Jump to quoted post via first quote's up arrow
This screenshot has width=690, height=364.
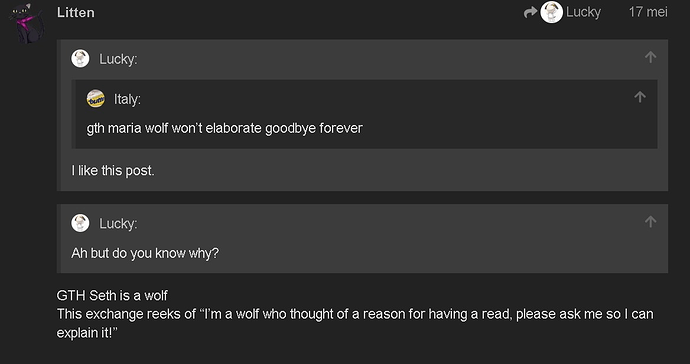point(650,57)
